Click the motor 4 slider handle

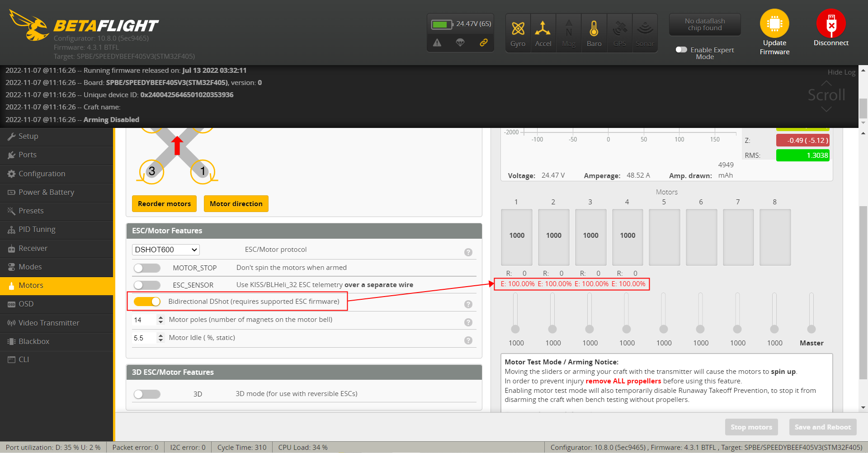[627, 329]
